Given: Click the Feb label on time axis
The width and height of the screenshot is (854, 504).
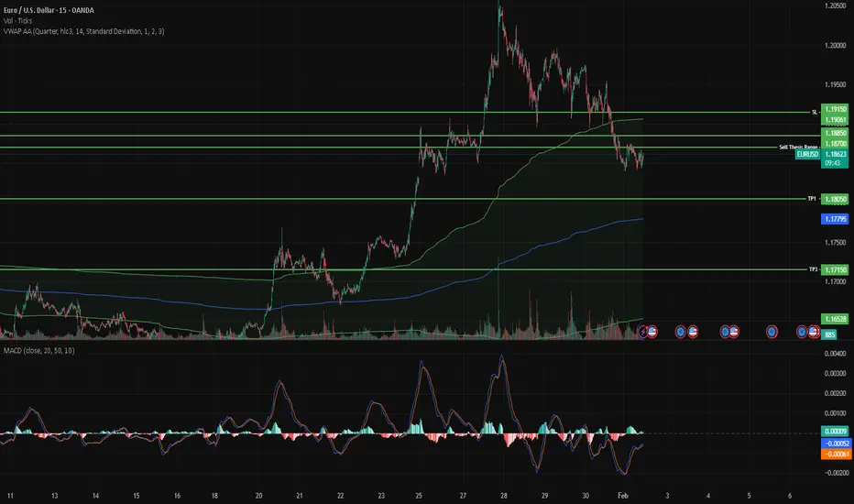Looking at the screenshot, I should tap(623, 495).
